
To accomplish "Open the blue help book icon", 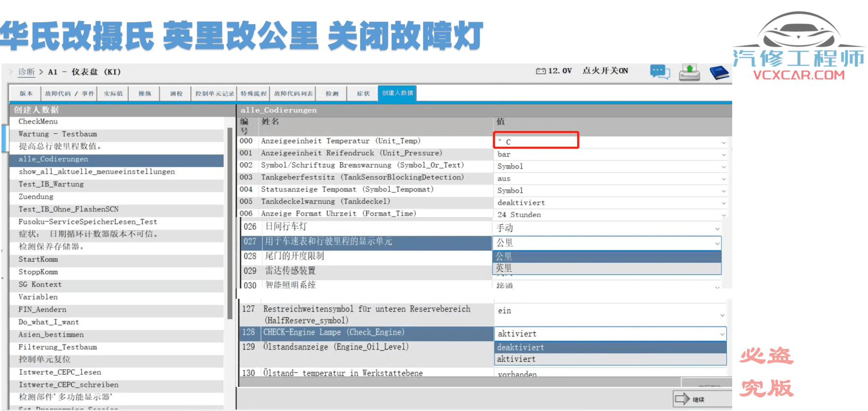I will pos(719,72).
